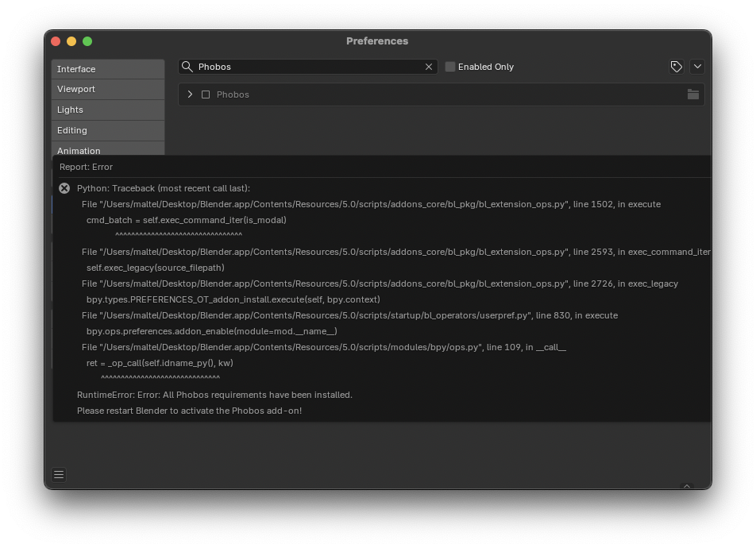756x548 pixels.
Task: Click the 'PREFERENCES_OT_addon_install.execute' traceback line
Action: 233,299
